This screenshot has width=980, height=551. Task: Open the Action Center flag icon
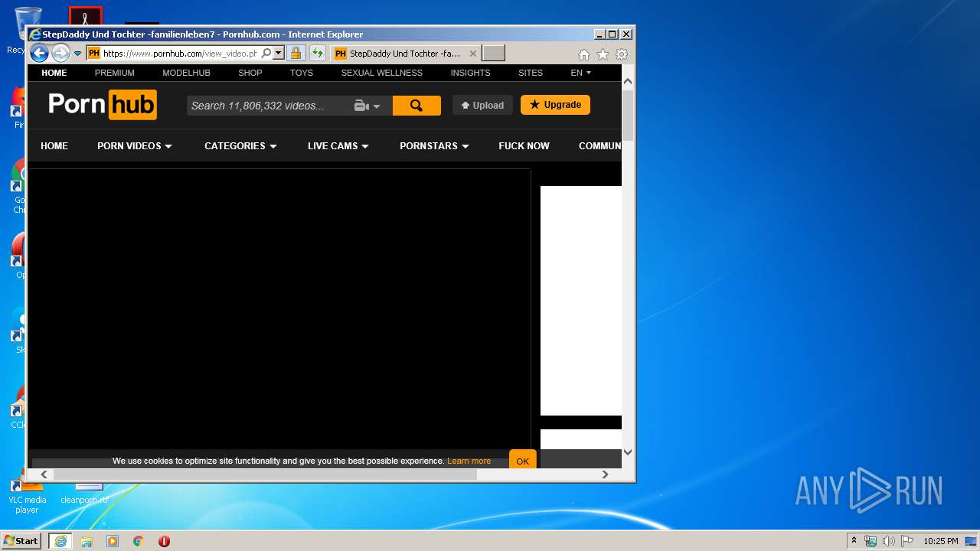point(906,541)
